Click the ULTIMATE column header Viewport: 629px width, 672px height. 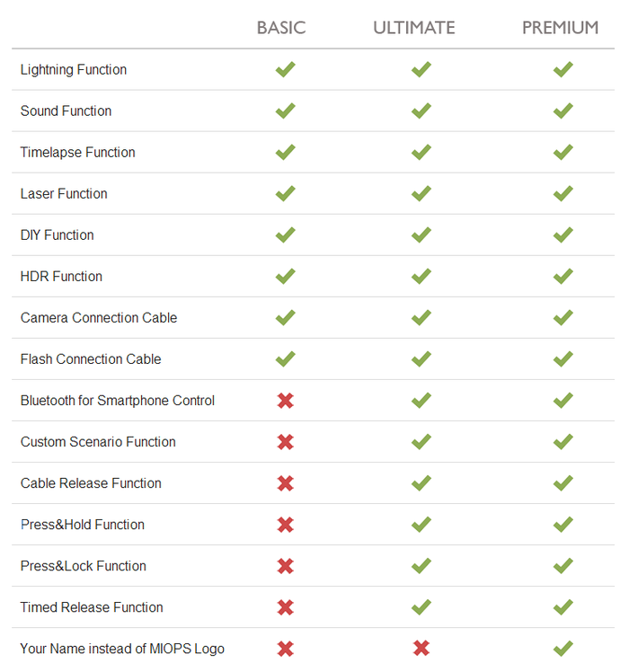pyautogui.click(x=413, y=28)
